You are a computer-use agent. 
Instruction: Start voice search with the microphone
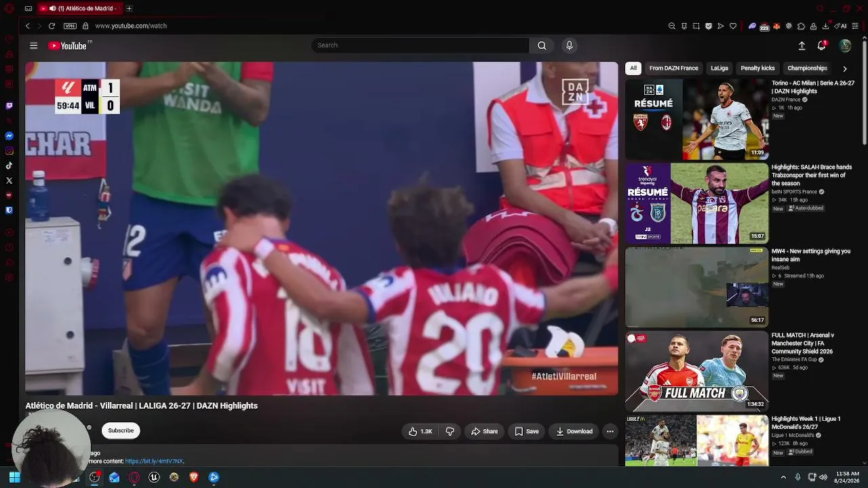click(x=569, y=45)
